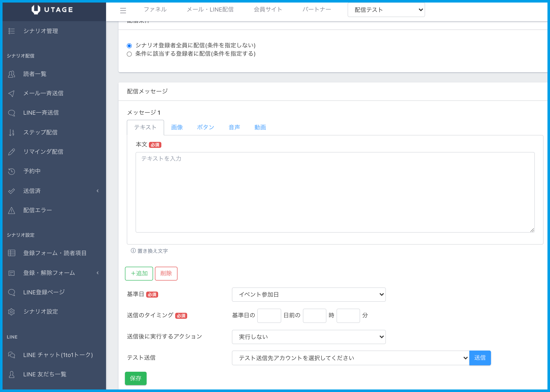Click the 本文 text input area
The width and height of the screenshot is (550, 392).
335,192
